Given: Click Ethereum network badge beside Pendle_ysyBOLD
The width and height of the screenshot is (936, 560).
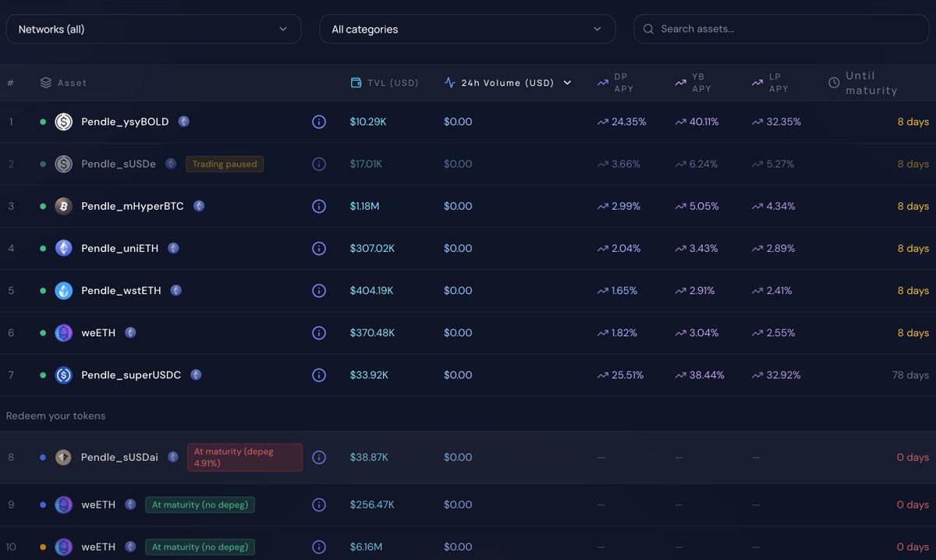Looking at the screenshot, I should (x=183, y=122).
